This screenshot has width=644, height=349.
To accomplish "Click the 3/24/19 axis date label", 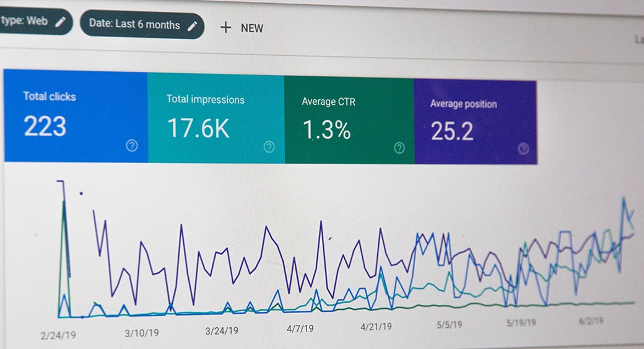I will [x=222, y=330].
